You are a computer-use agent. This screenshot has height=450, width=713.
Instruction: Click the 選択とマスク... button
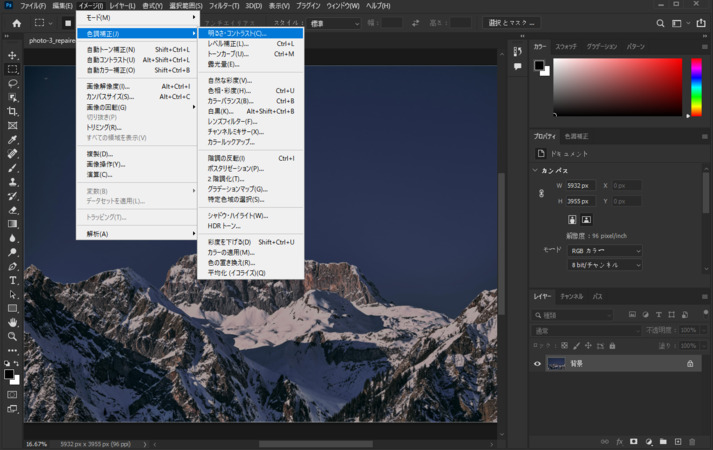[x=512, y=23]
